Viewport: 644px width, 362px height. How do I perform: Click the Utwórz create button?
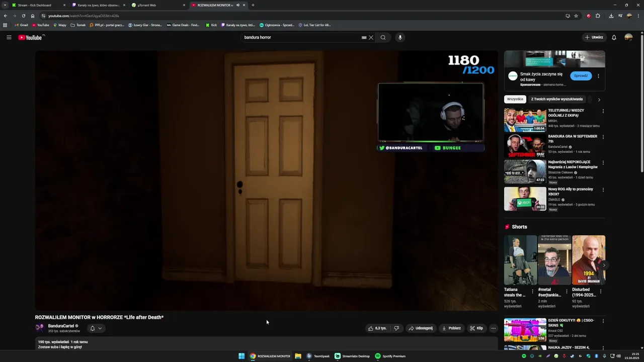pos(594,37)
